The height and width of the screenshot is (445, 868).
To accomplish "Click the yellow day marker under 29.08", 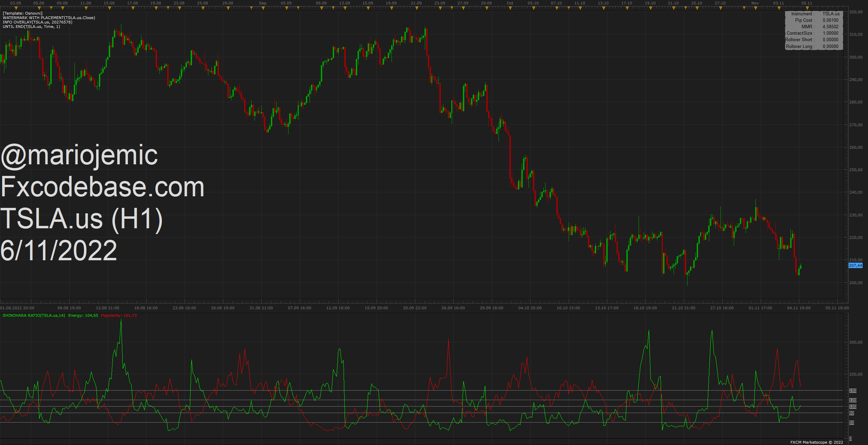I will tap(228, 8).
